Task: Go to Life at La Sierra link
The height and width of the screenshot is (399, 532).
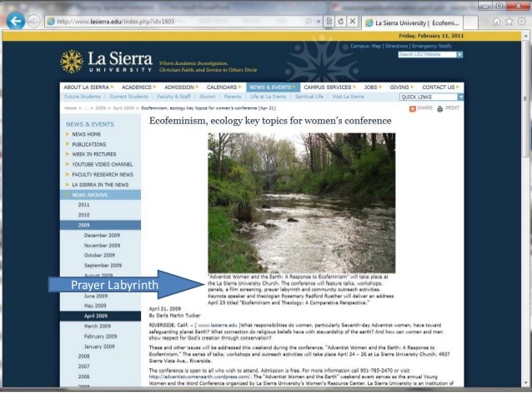Action: [268, 97]
